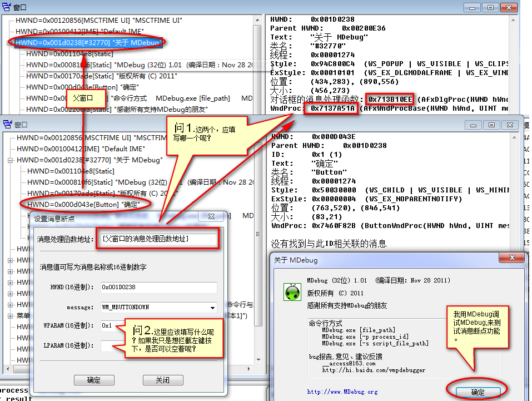Select 0x00100412[IME] "Default IME" in the lower tree

point(81,149)
